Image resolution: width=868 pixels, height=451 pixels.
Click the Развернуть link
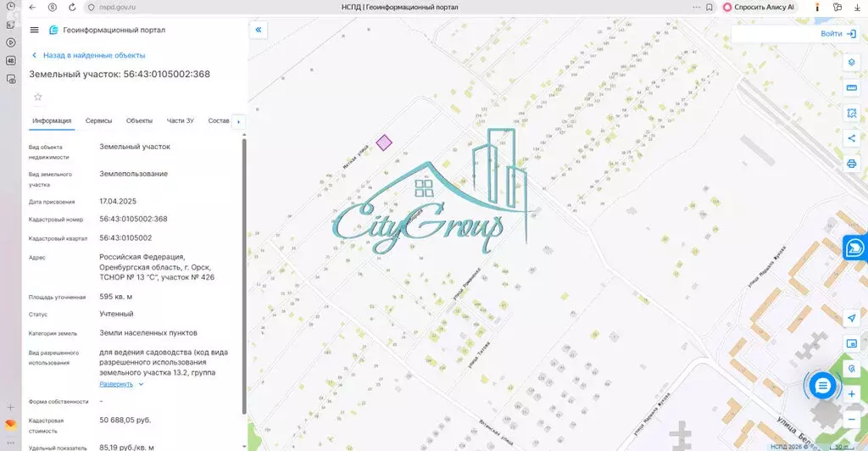pos(115,384)
